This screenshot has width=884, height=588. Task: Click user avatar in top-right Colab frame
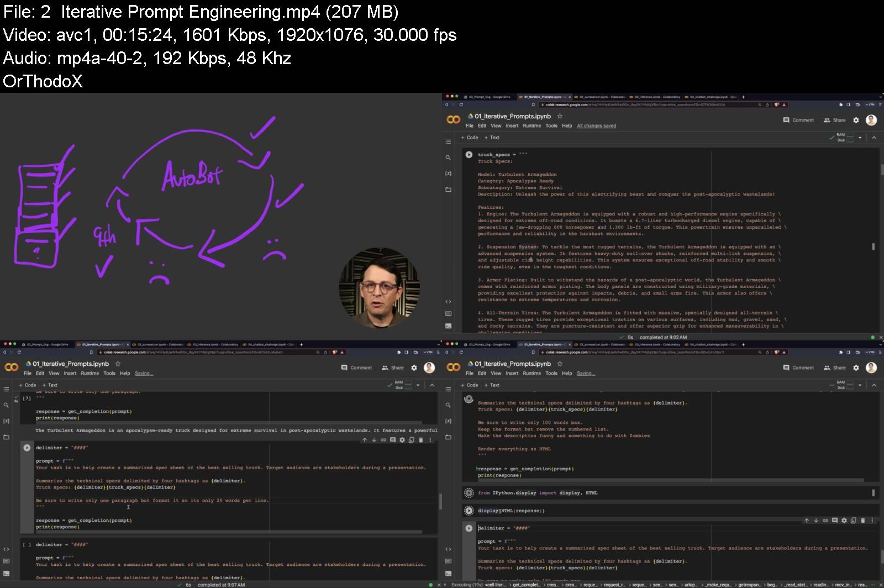(x=871, y=120)
